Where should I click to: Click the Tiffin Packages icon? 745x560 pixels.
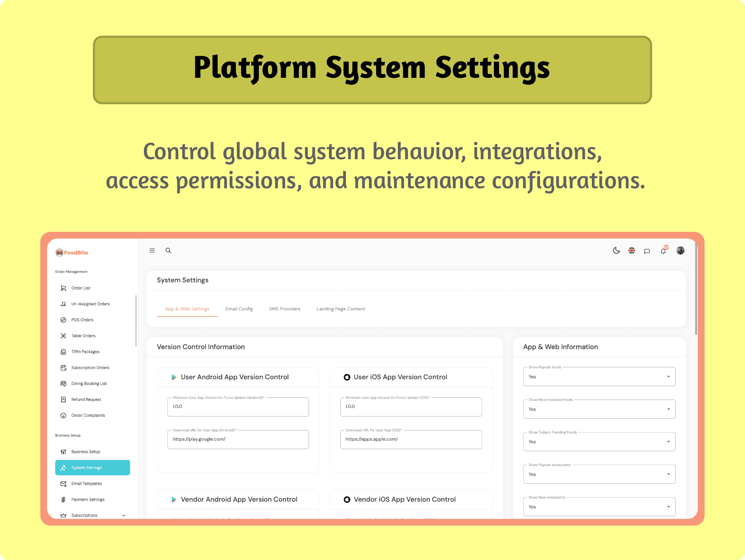(x=63, y=352)
